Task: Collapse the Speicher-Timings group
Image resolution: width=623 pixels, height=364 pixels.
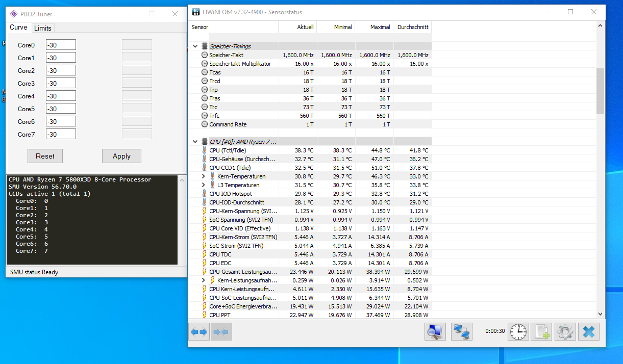Action: pyautogui.click(x=195, y=46)
